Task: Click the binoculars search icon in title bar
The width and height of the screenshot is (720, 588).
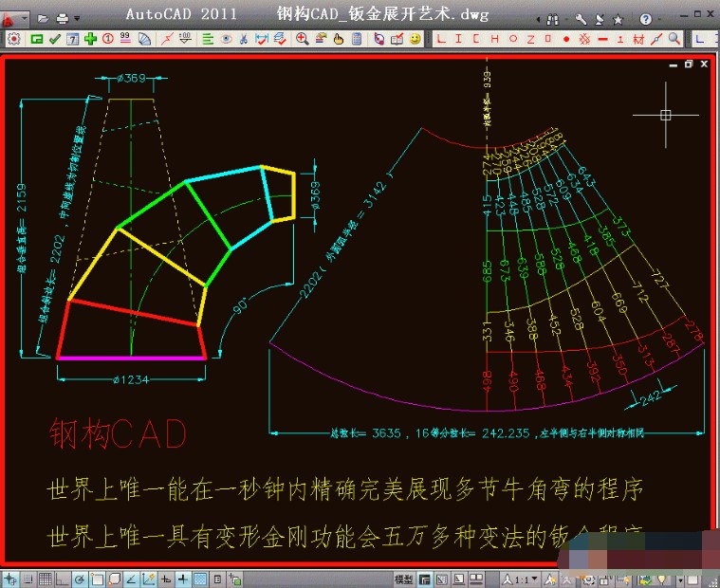Action: pyautogui.click(x=553, y=17)
